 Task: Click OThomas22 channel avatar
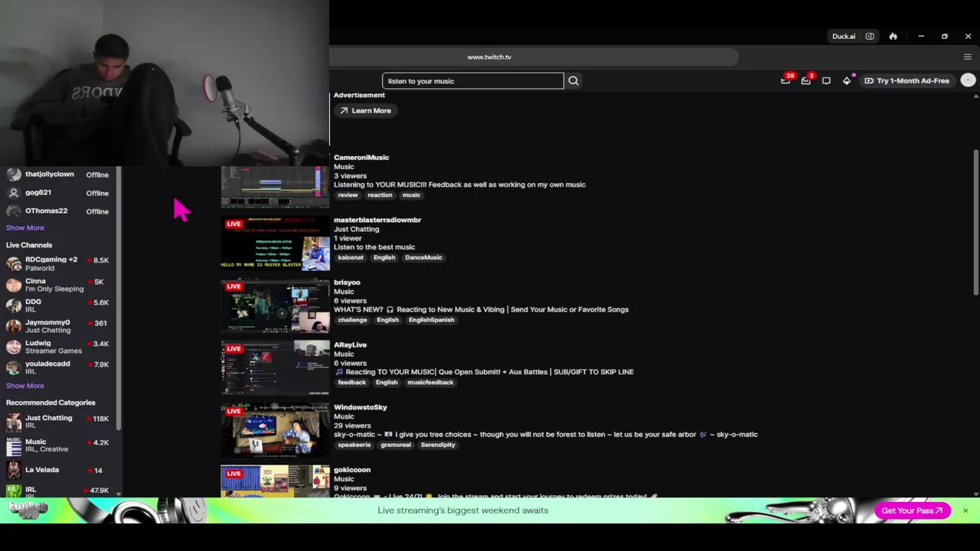point(14,211)
